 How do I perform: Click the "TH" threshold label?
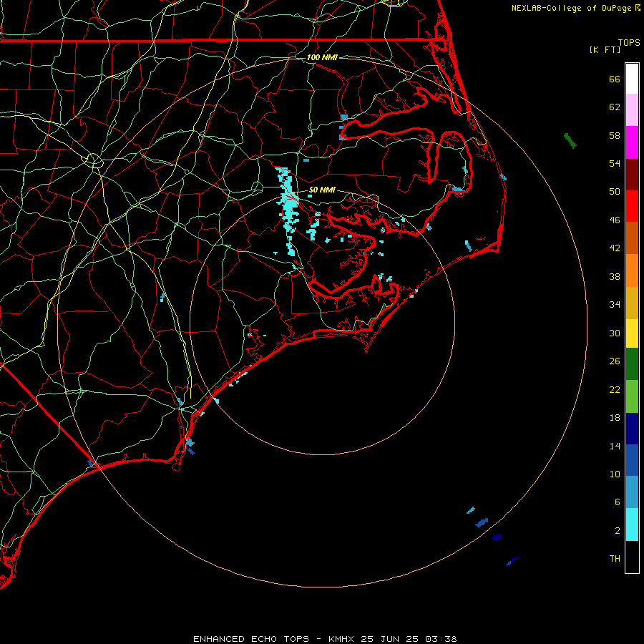coord(615,559)
